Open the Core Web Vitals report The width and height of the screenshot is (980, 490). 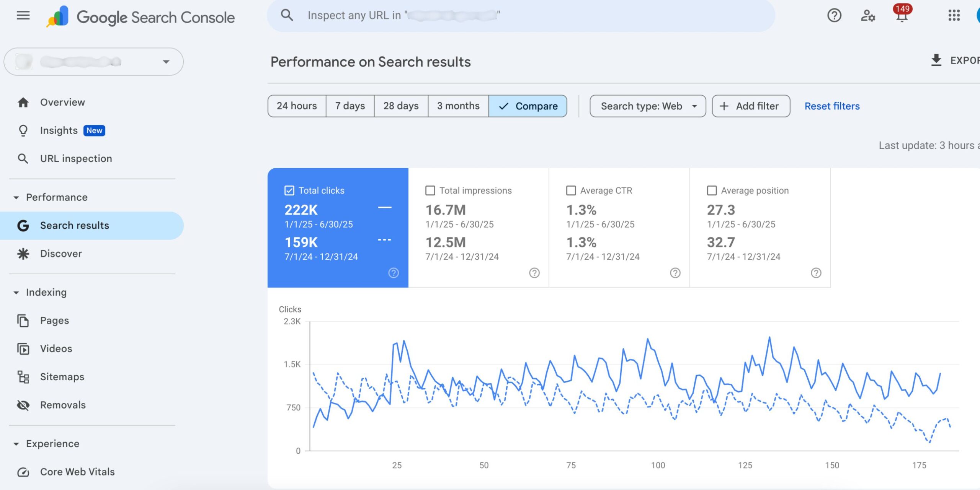(77, 472)
